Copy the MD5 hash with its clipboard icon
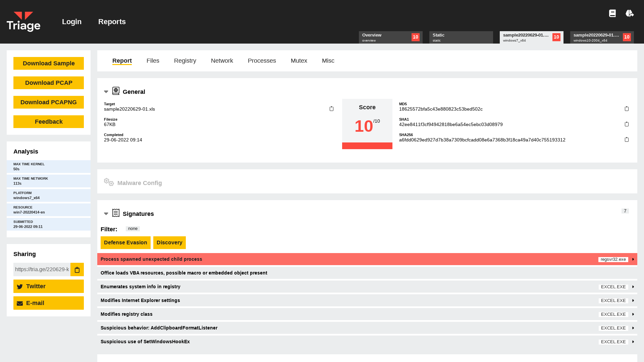644x362 pixels. point(627,109)
